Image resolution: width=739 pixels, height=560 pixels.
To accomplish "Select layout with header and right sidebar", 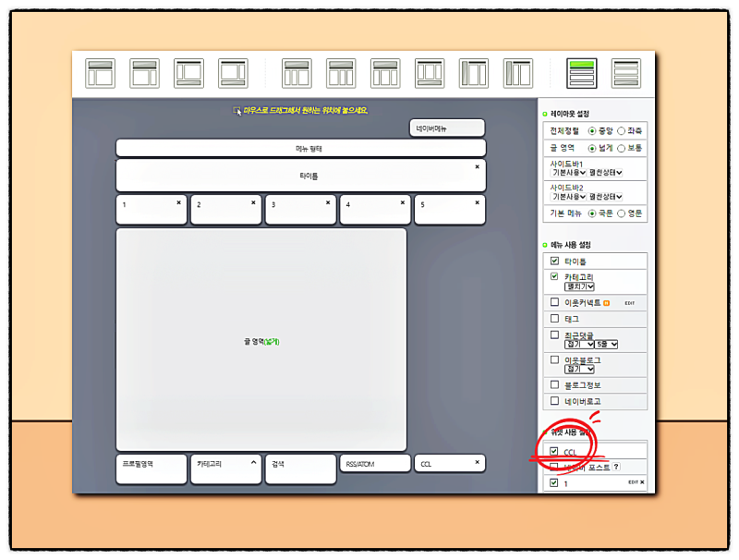I will click(x=144, y=74).
